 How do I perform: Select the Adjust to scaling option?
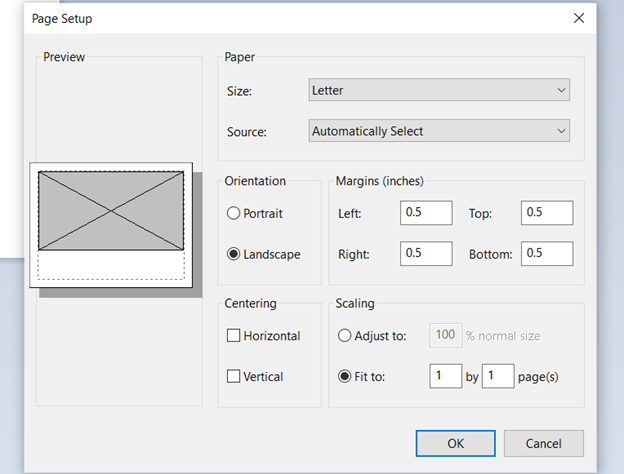(x=346, y=336)
